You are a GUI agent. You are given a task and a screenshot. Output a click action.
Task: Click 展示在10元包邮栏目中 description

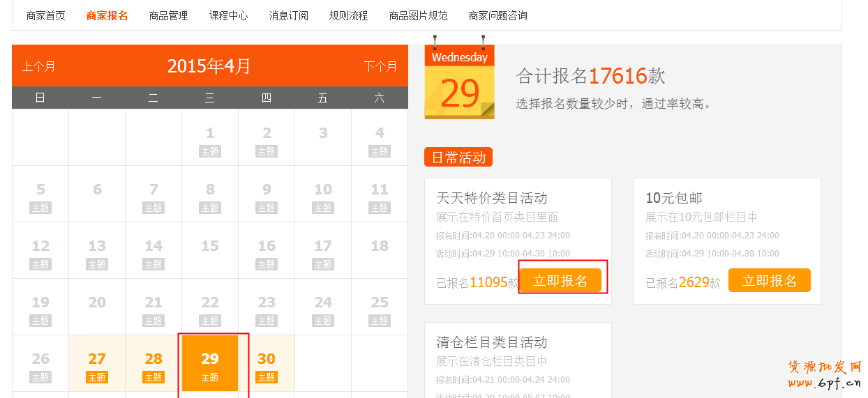pyautogui.click(x=701, y=217)
